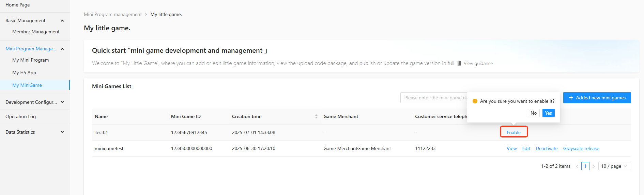The image size is (644, 195).
Task: Go to previous page arrow
Action: 577,166
